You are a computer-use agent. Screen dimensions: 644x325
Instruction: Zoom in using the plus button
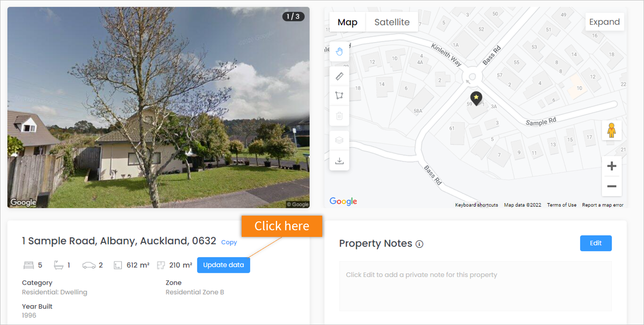612,166
